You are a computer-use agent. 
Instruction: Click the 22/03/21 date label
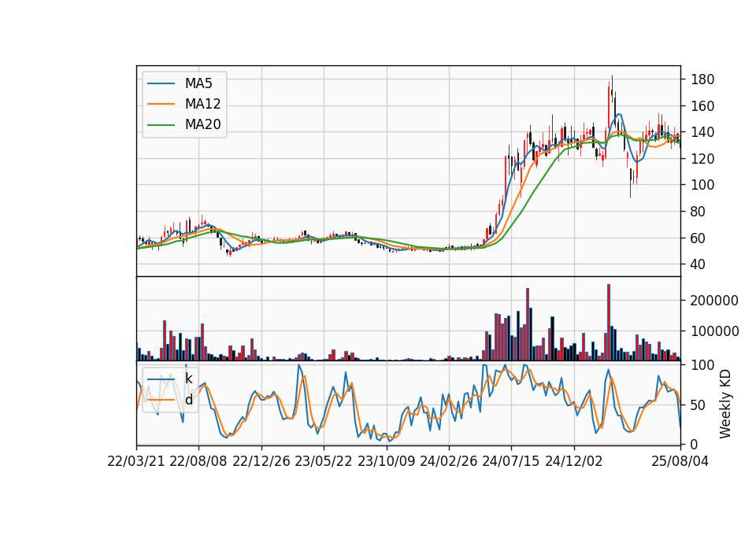click(136, 461)
